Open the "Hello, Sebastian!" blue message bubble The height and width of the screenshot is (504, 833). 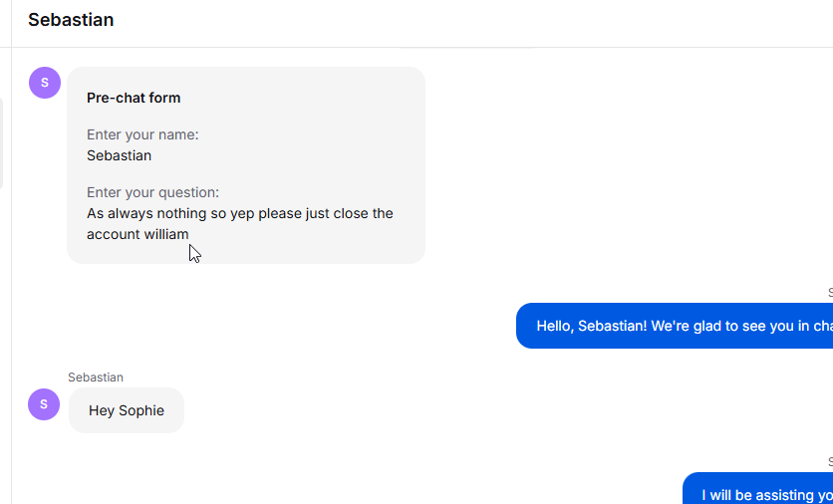tap(675, 326)
